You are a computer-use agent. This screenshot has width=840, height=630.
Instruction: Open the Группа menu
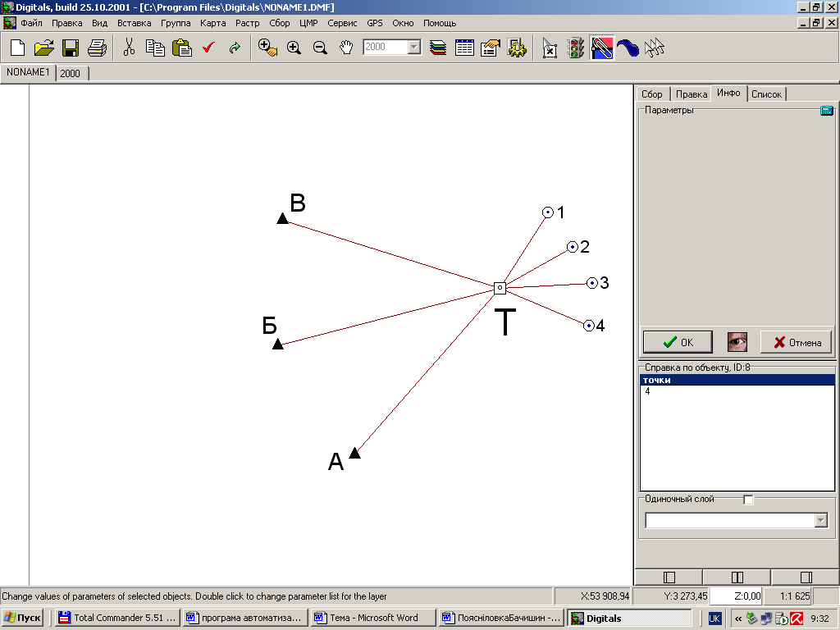click(x=176, y=23)
